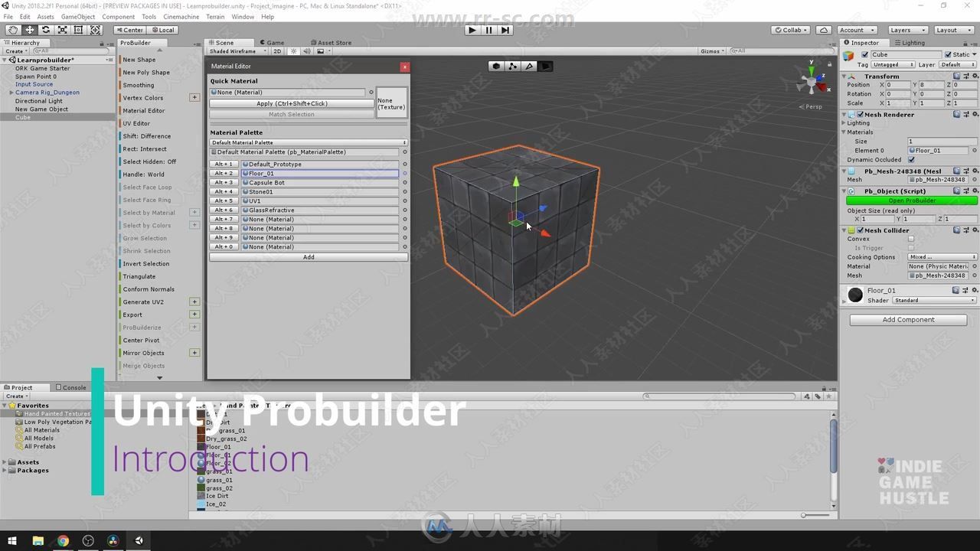Switch ProBuilder to Object selection mode
Viewport: 980px width, 551px height.
click(x=496, y=67)
